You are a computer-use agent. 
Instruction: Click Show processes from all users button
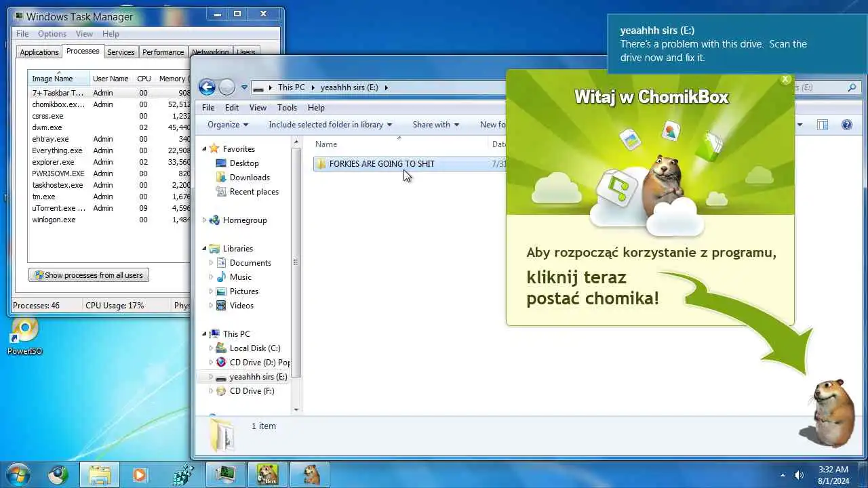point(89,275)
